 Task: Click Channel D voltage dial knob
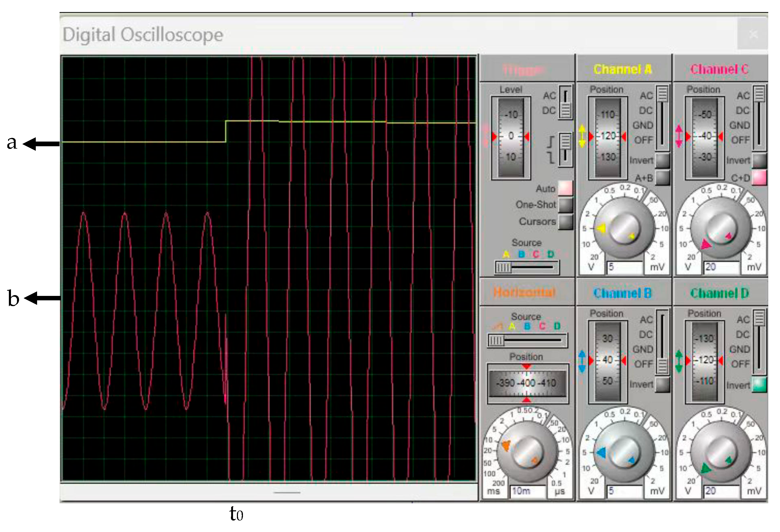point(721,452)
